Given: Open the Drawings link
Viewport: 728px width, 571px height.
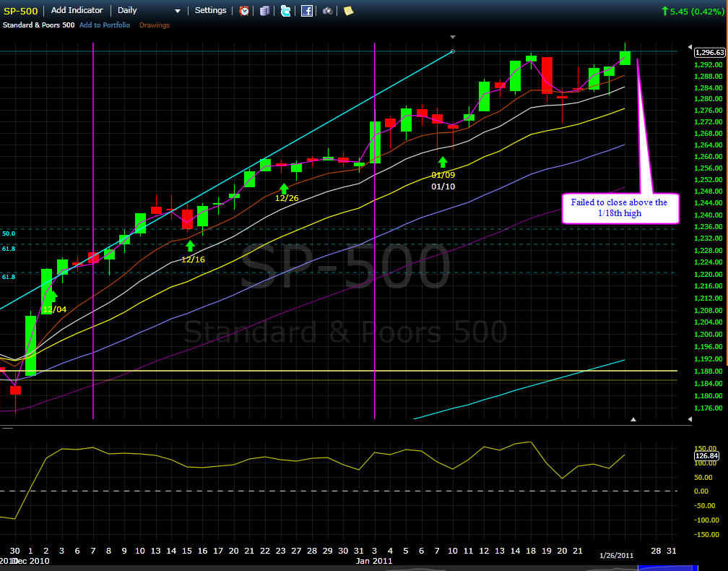Looking at the screenshot, I should pos(155,25).
